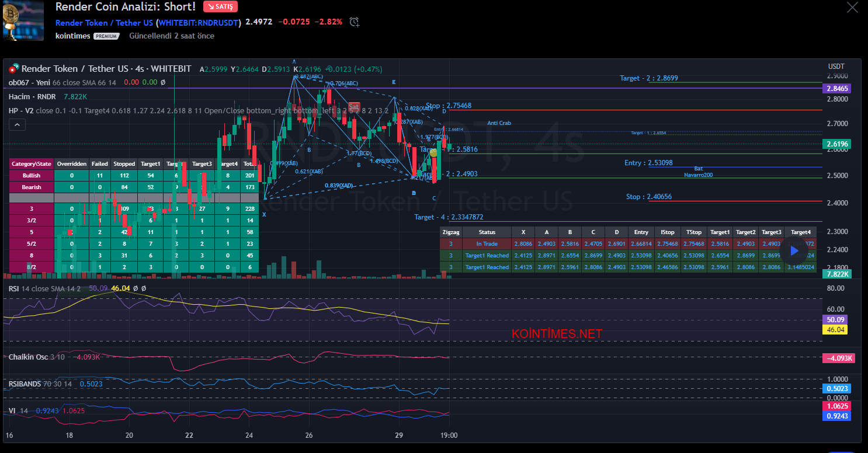Click the Stop : 2.75468 label
Image resolution: width=868 pixels, height=453 pixels.
(449, 106)
